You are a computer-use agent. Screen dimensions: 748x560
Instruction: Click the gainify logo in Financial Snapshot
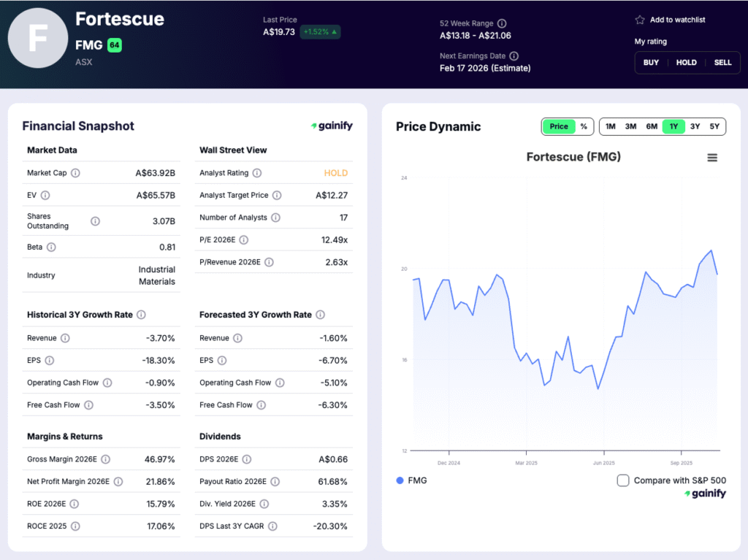332,126
